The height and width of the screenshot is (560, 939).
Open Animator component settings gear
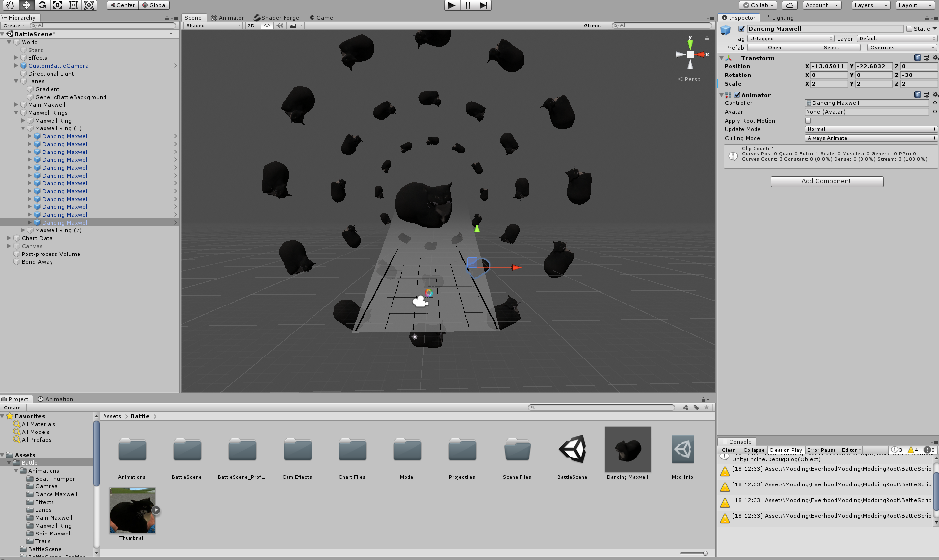935,95
